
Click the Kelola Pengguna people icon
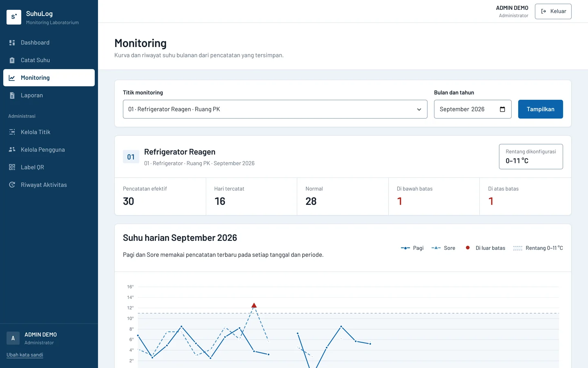12,150
